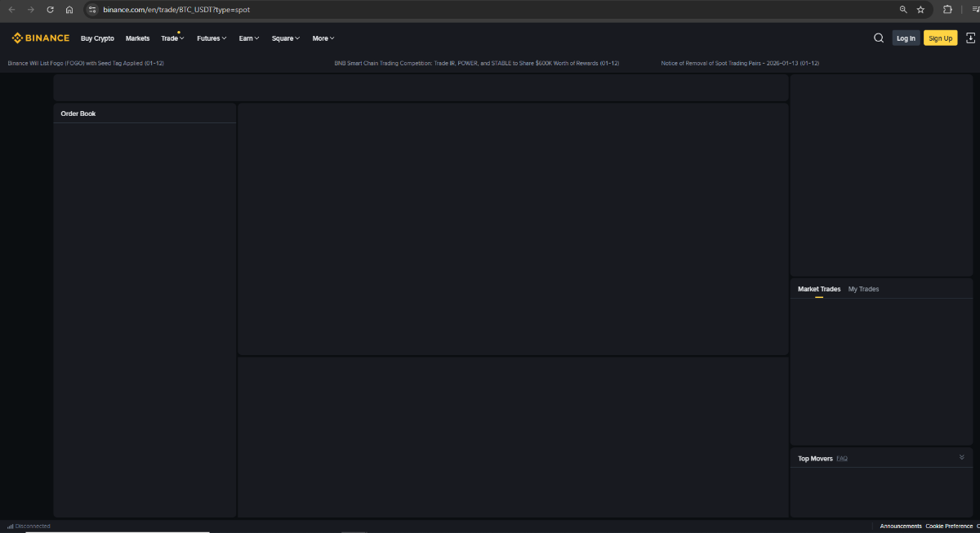
Task: Expand the Earn dropdown menu
Action: tap(249, 38)
